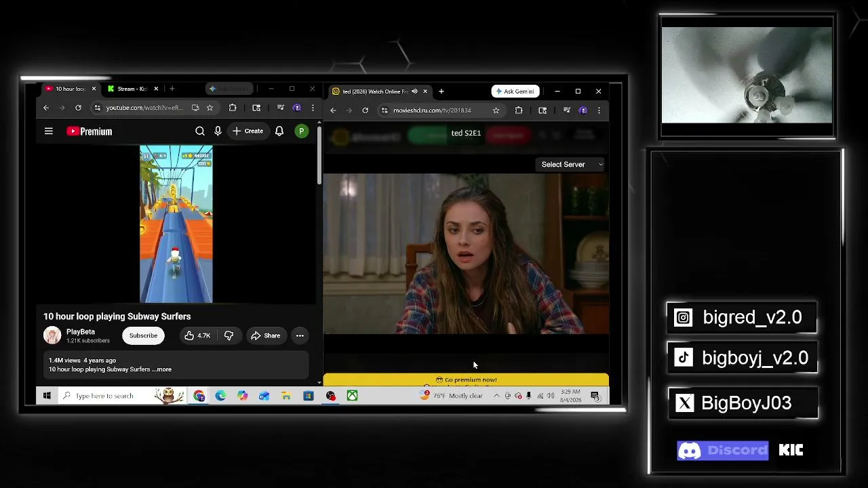This screenshot has width=868, height=488.
Task: Open Microsoft Edge from the taskbar
Action: click(x=220, y=396)
